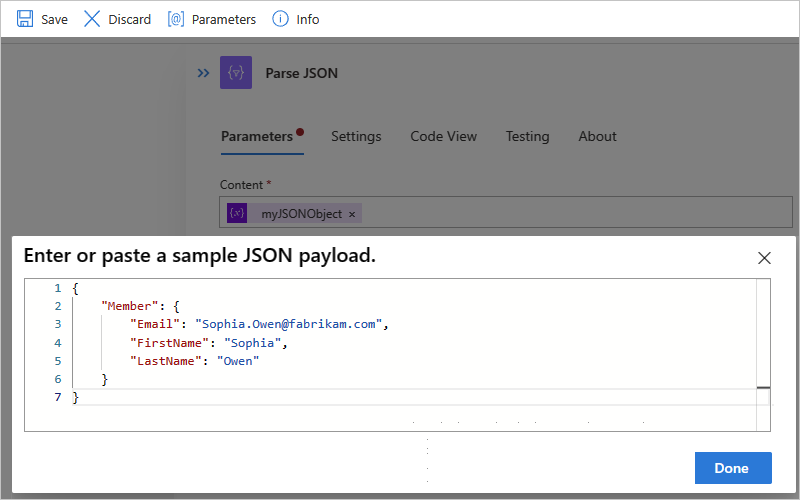
Task: Click the JSON editor vertical scrollbar
Action: tap(763, 340)
